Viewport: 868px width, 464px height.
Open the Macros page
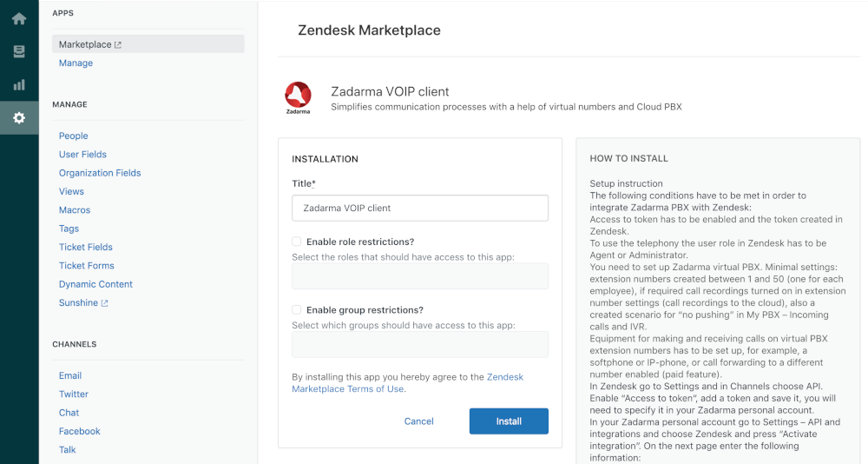point(74,210)
